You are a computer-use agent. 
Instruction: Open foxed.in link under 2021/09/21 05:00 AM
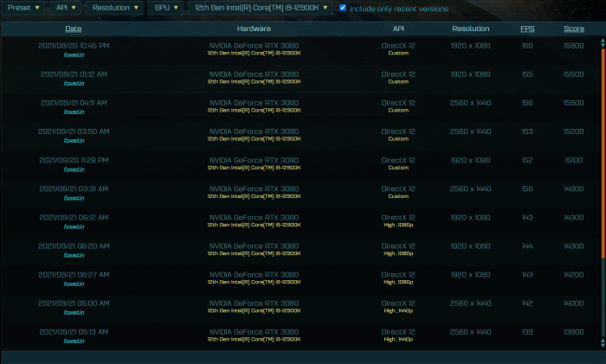point(74,312)
